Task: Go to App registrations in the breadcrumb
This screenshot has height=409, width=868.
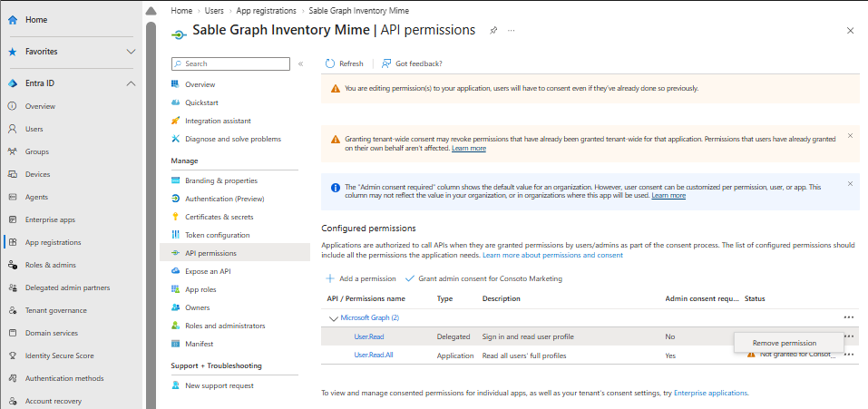Action: [267, 11]
